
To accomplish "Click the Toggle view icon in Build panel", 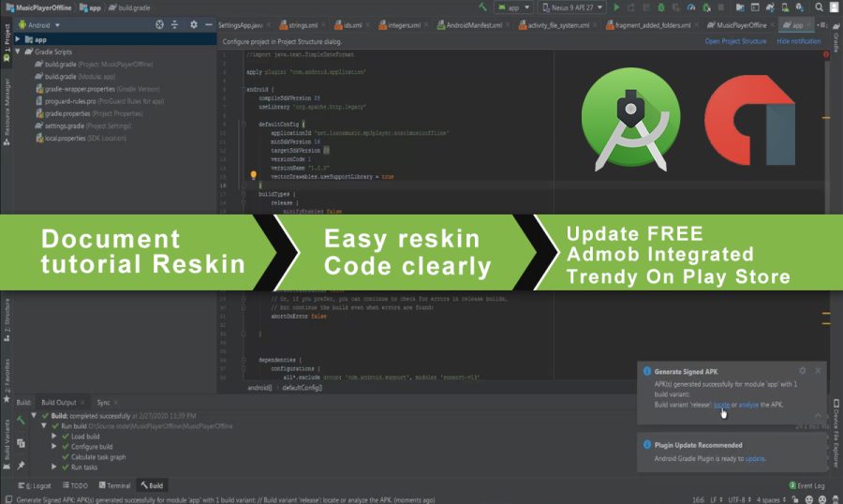I will (21, 443).
